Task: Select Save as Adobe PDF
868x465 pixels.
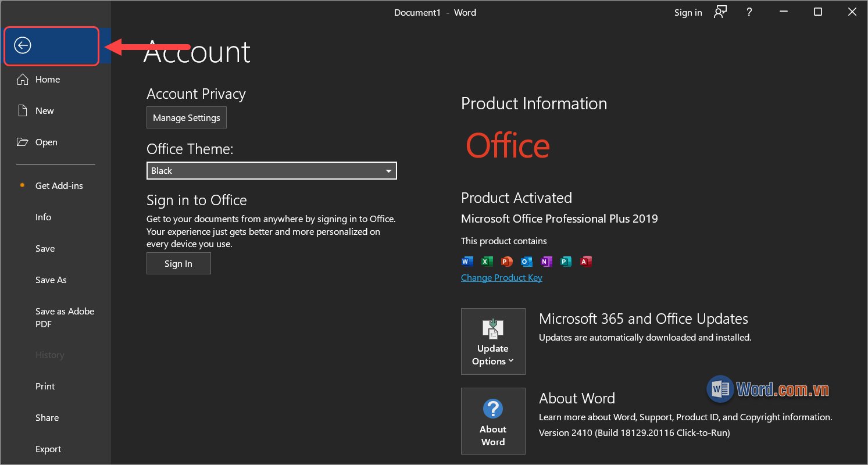Action: pos(65,318)
